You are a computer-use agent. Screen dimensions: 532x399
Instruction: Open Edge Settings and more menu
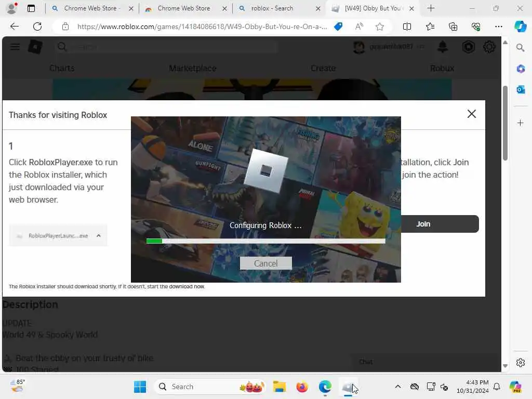point(498,26)
